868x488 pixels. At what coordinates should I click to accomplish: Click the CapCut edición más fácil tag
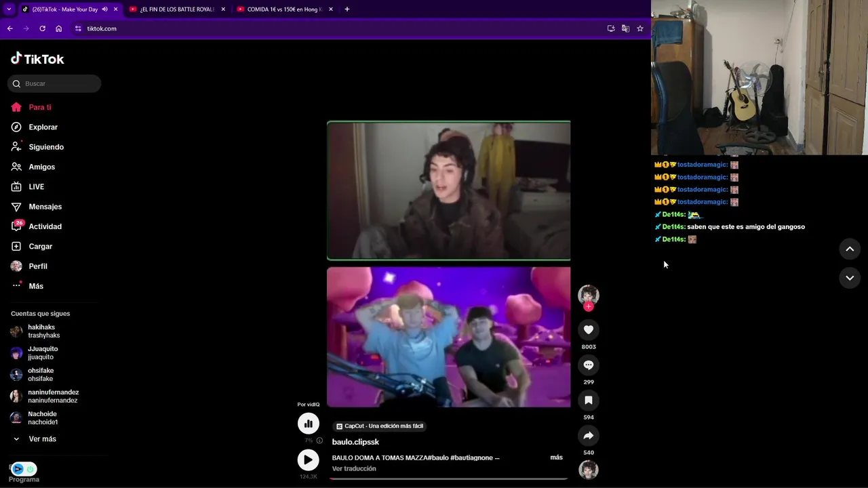(380, 426)
